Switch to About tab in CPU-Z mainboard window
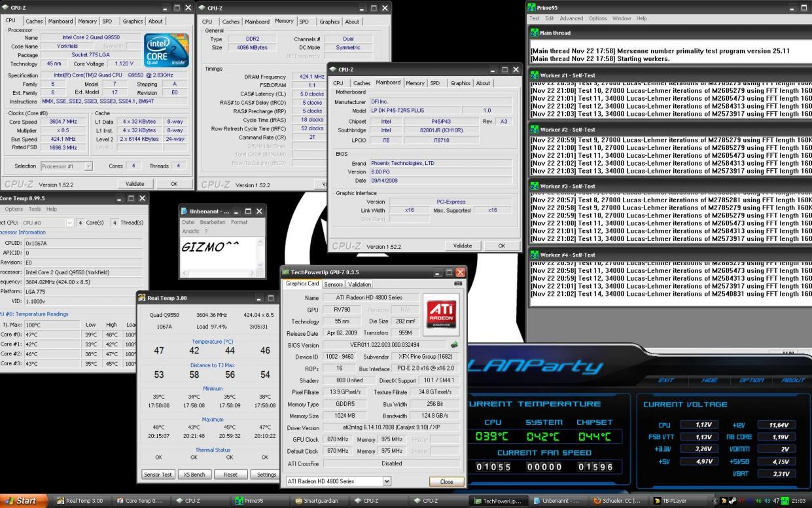812x508 pixels. pyautogui.click(x=483, y=83)
